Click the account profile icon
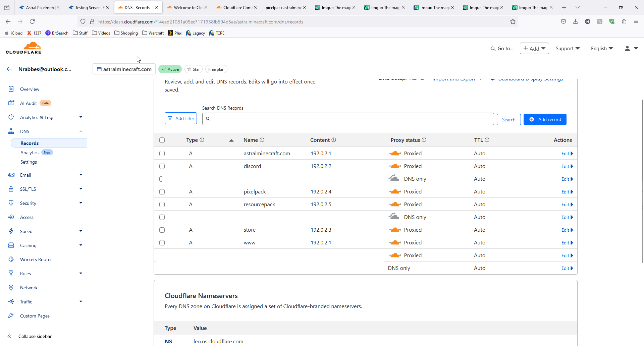The image size is (644, 346). [x=627, y=49]
